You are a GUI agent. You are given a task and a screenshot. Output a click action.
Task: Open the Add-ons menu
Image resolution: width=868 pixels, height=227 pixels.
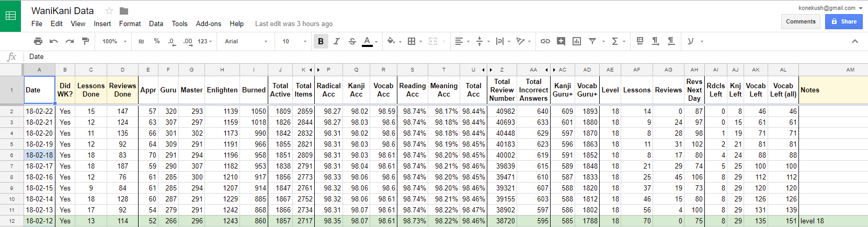coord(208,23)
